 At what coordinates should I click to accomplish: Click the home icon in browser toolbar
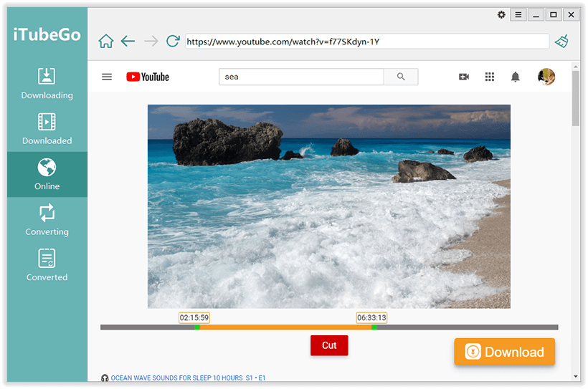(106, 42)
